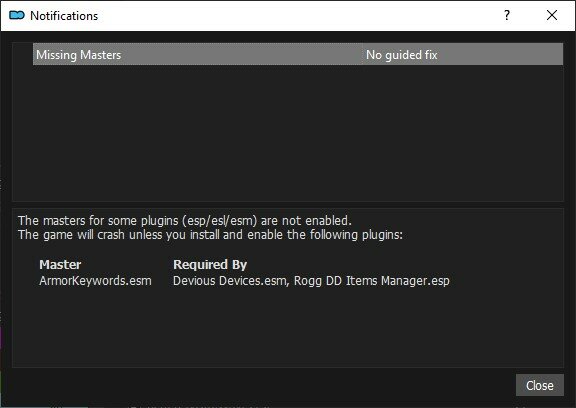Click the "ArmorKeywords.esm" master name
The height and width of the screenshot is (408, 576).
click(x=95, y=281)
